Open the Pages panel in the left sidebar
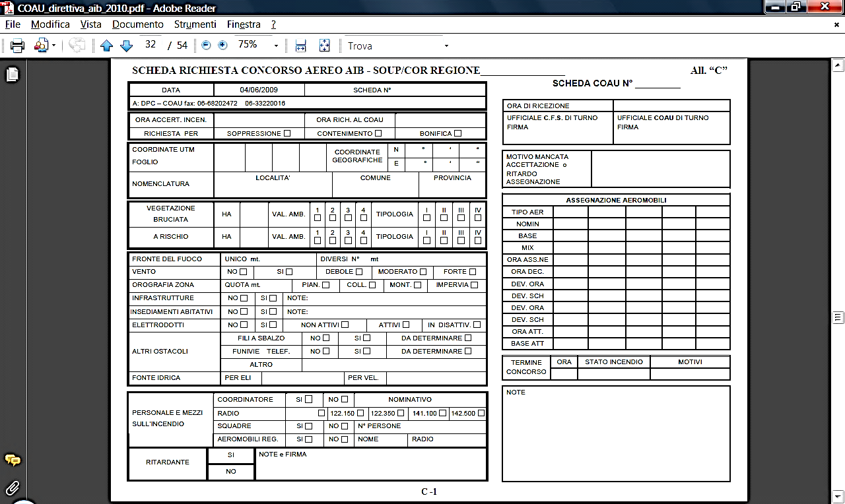Viewport: 845px width, 504px height. (12, 75)
